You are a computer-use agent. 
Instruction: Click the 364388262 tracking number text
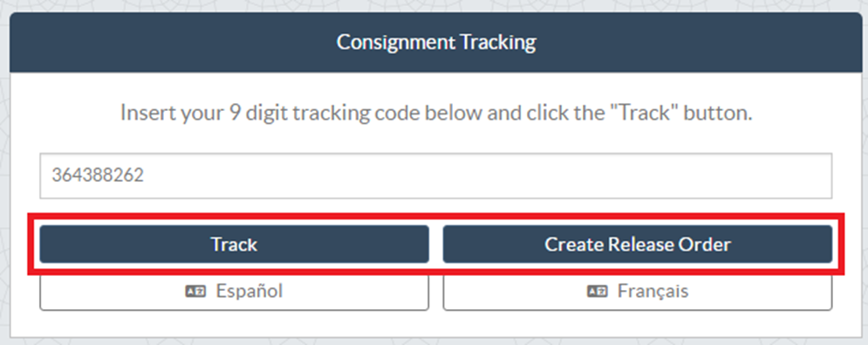pos(98,176)
